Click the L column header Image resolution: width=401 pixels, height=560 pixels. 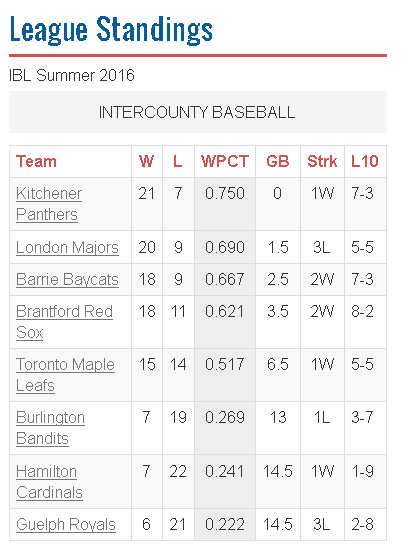pyautogui.click(x=177, y=161)
